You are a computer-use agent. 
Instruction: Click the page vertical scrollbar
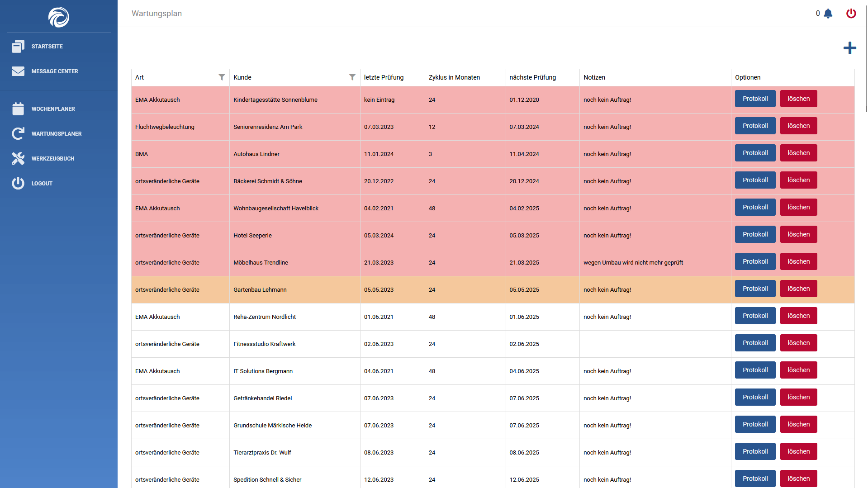(x=866, y=59)
